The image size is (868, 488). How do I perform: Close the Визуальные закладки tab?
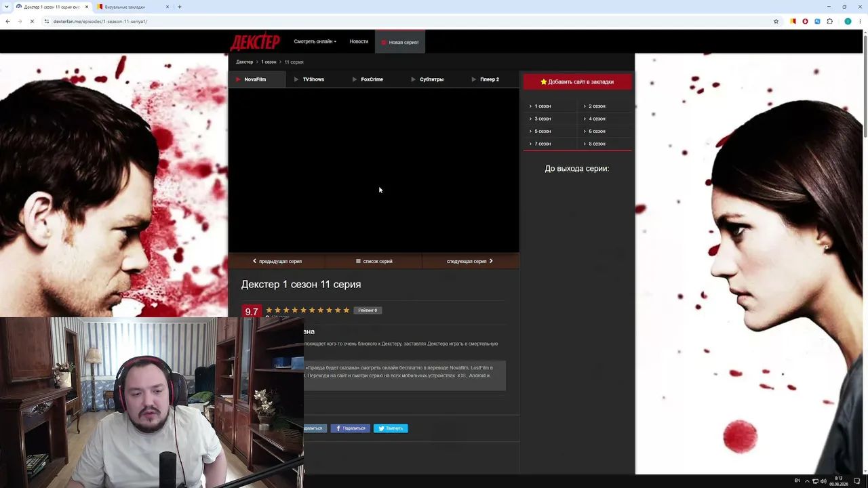[x=167, y=7]
